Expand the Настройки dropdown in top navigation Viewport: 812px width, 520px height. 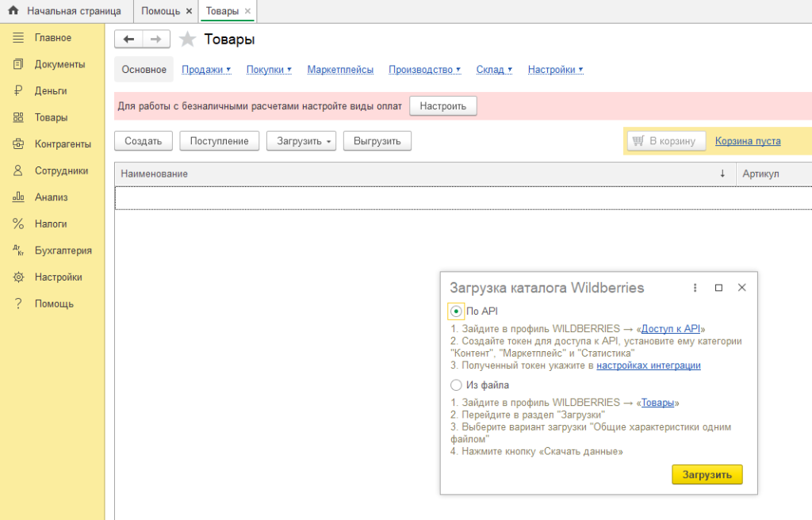pyautogui.click(x=555, y=70)
